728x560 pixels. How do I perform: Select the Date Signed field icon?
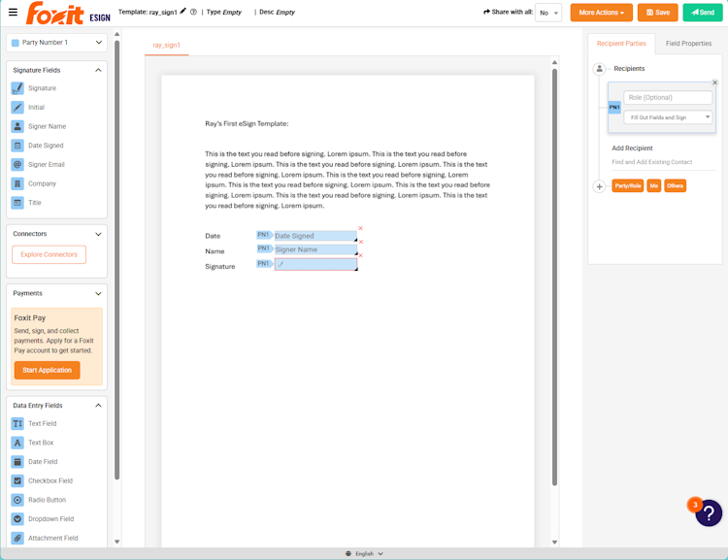coord(17,146)
